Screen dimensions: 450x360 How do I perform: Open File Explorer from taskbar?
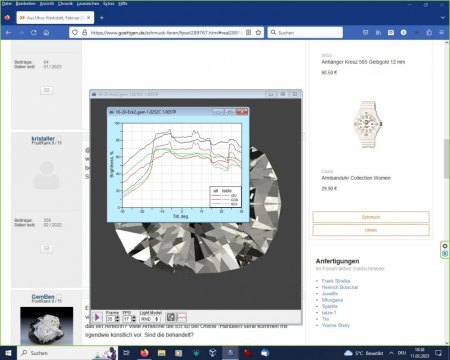[161, 353]
